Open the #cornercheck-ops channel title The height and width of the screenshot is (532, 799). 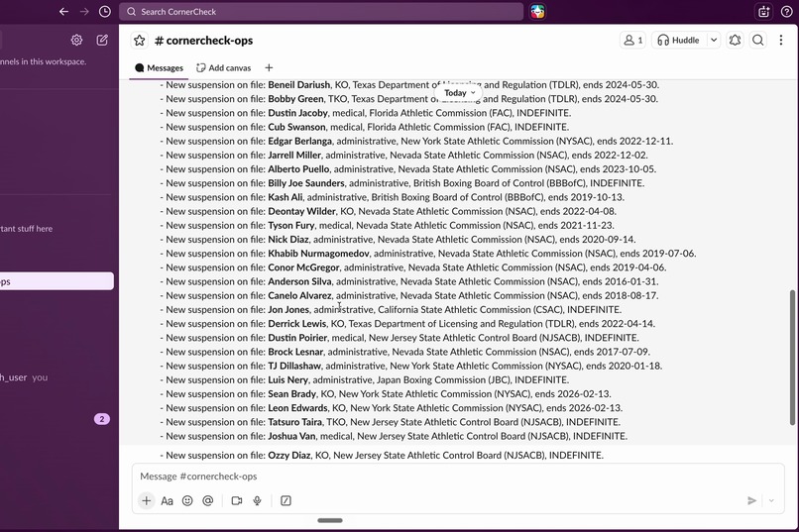tap(204, 41)
